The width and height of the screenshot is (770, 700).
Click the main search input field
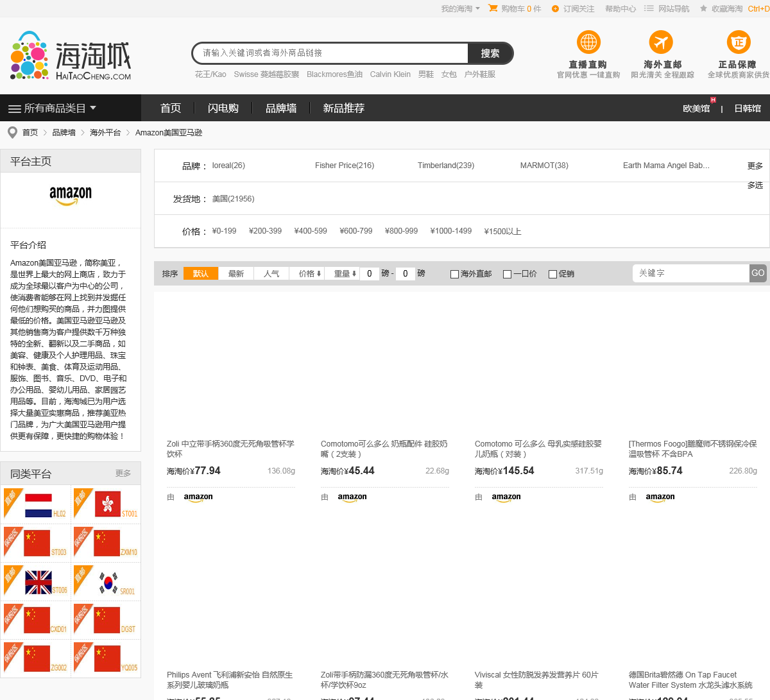(x=330, y=53)
